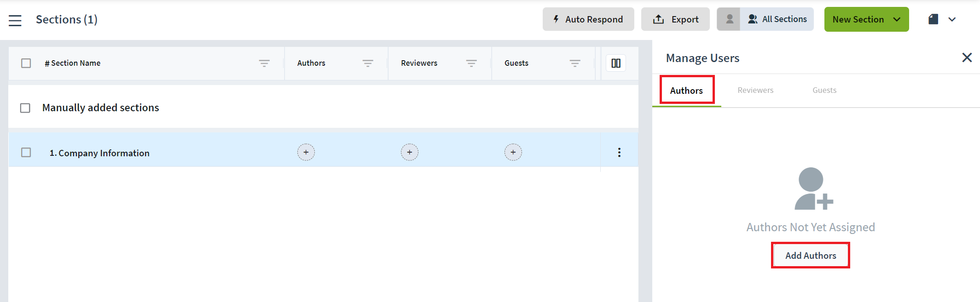Click the Reviewers column header label
This screenshot has width=980, height=302.
point(419,63)
